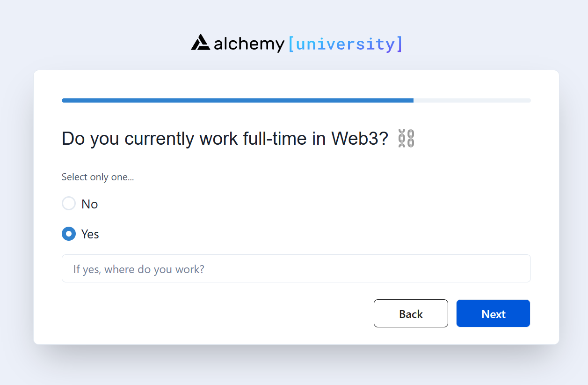Select the 'Yes' radio button
The image size is (588, 385).
point(69,234)
